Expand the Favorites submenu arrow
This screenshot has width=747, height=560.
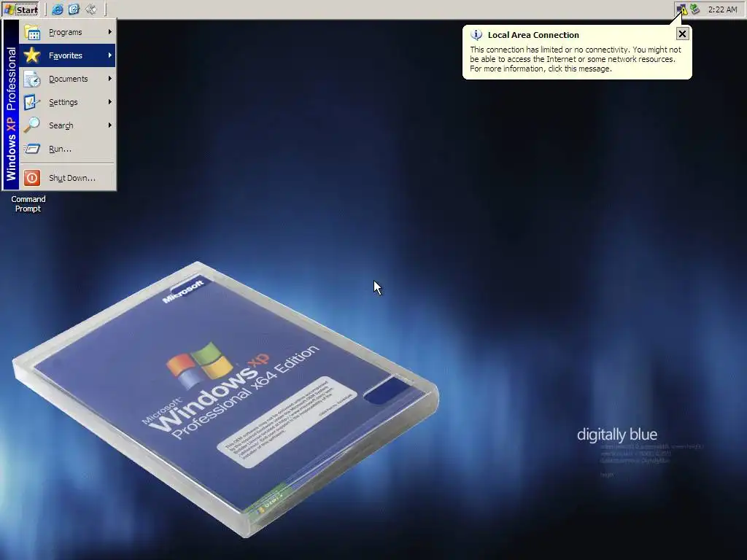(110, 55)
